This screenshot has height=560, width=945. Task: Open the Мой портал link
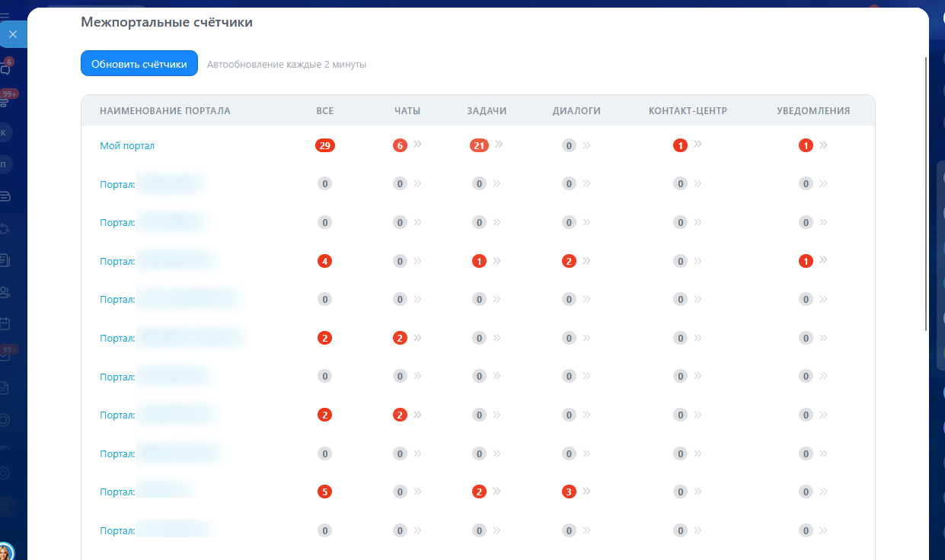click(x=127, y=145)
